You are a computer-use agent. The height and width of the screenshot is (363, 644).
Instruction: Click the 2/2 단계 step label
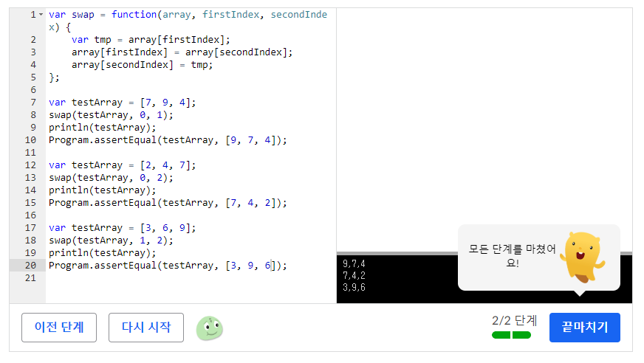514,320
